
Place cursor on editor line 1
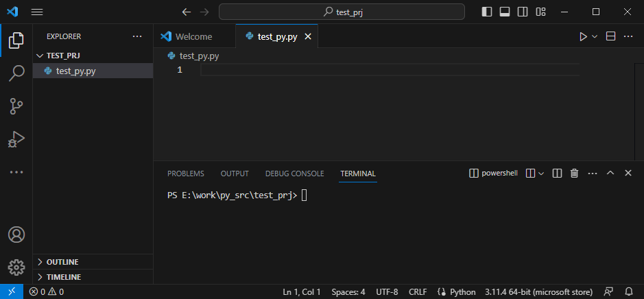click(390, 70)
